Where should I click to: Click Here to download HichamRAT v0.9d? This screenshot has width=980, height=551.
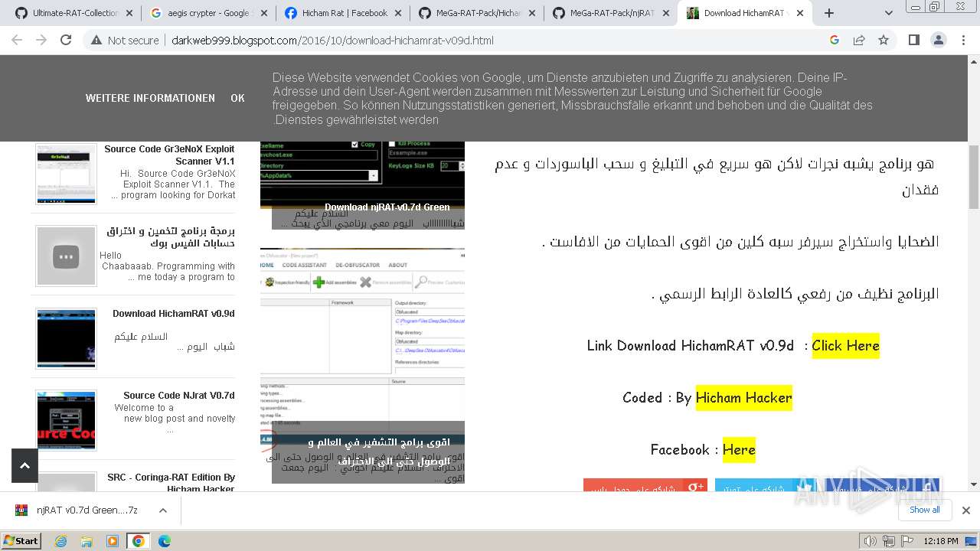pyautogui.click(x=845, y=345)
